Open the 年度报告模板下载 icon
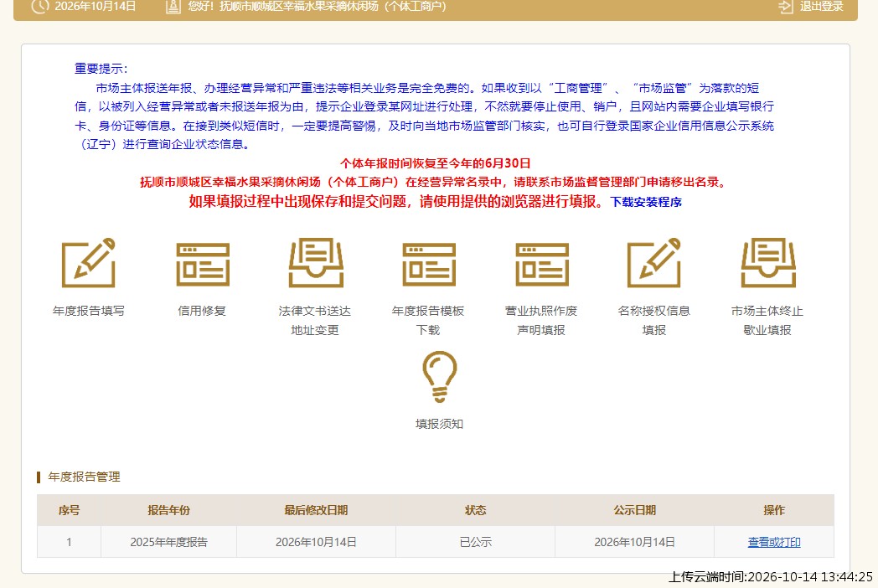The height and width of the screenshot is (588, 878). [x=429, y=264]
